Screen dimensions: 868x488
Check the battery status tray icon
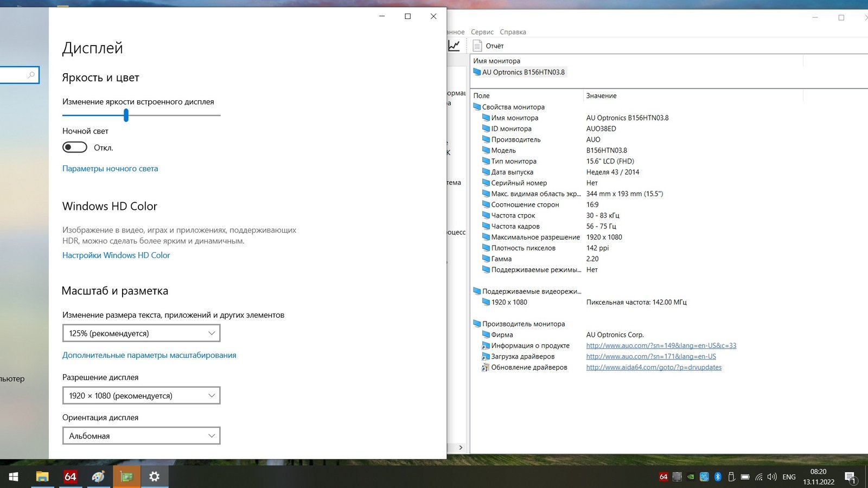coord(745,477)
